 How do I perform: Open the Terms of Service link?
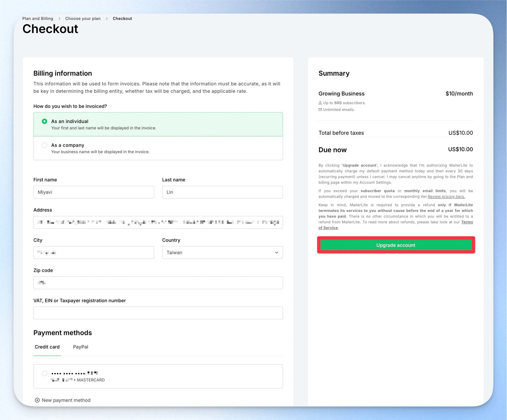tap(396, 225)
